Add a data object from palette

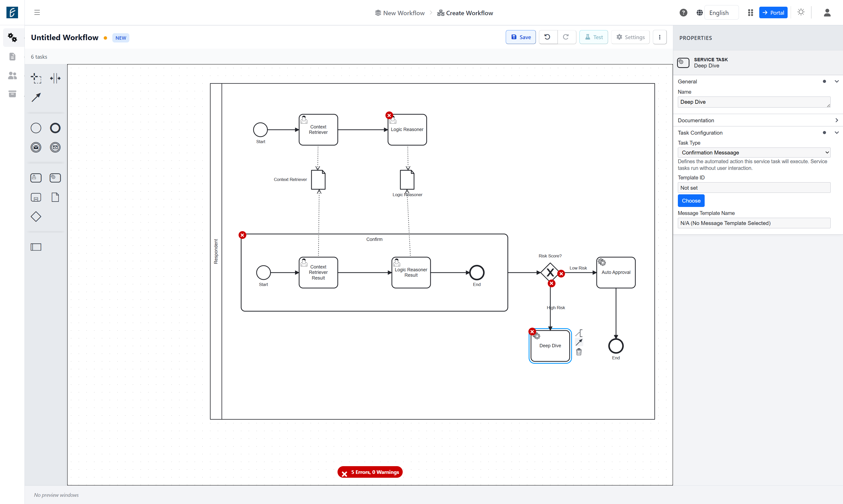(55, 197)
